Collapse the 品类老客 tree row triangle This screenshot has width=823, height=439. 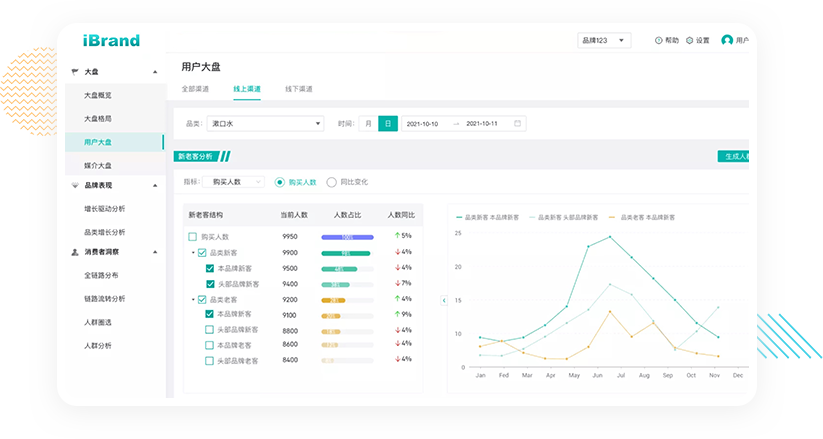point(193,299)
